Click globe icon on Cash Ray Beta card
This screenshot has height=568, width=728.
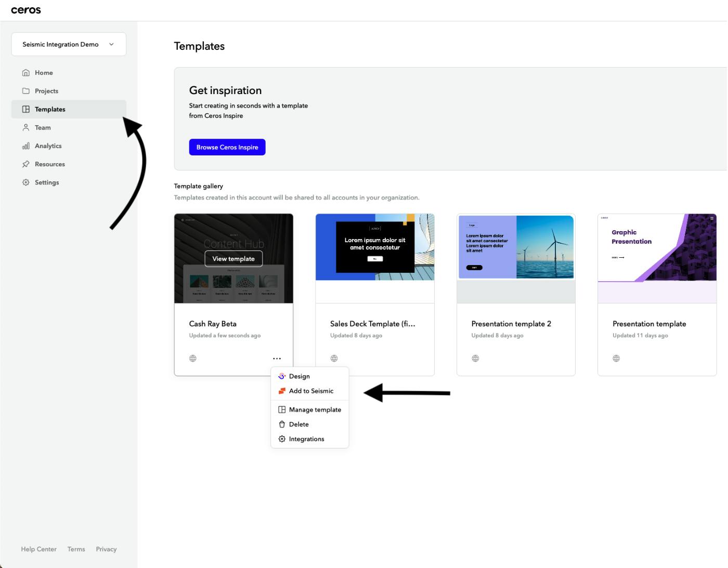click(193, 358)
